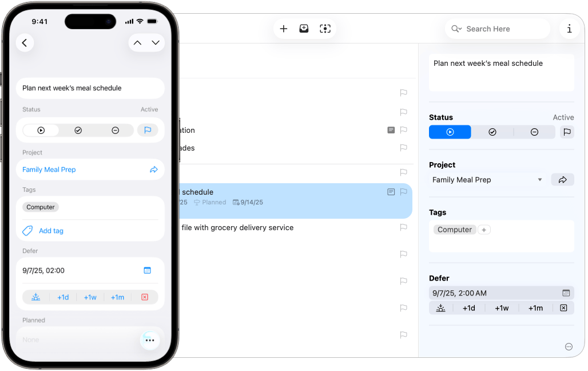Open the search scope chevron by the magnifier
588x371 pixels.
pos(456,29)
